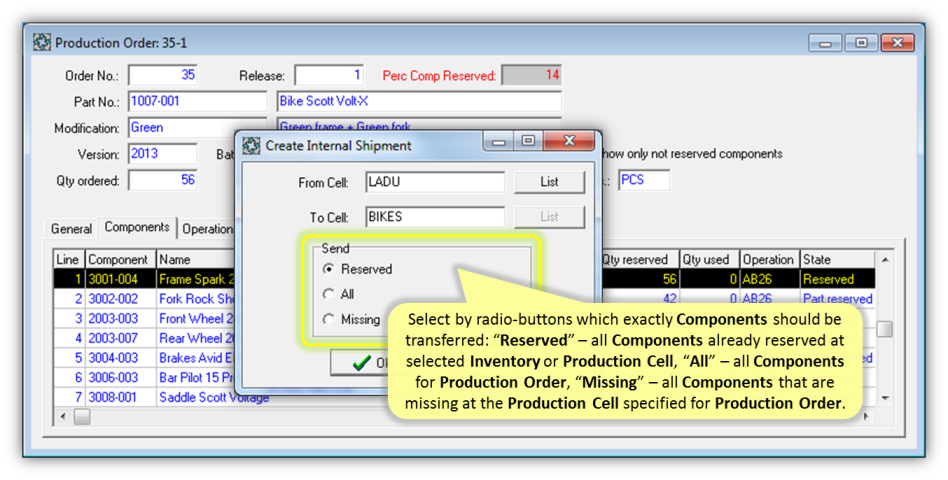Click the Saddle Scott Voltage name cell
948x480 pixels.
coord(214,397)
